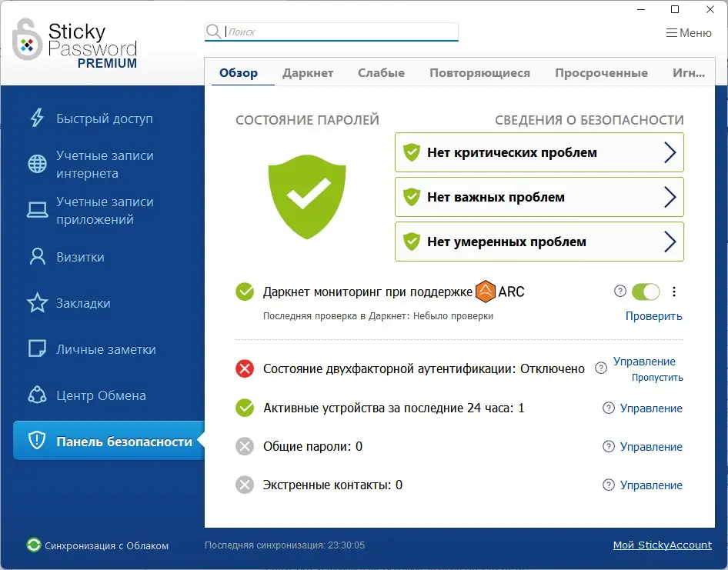The image size is (728, 570).
Task: Click red cross status icon for two-factor
Action: (245, 368)
